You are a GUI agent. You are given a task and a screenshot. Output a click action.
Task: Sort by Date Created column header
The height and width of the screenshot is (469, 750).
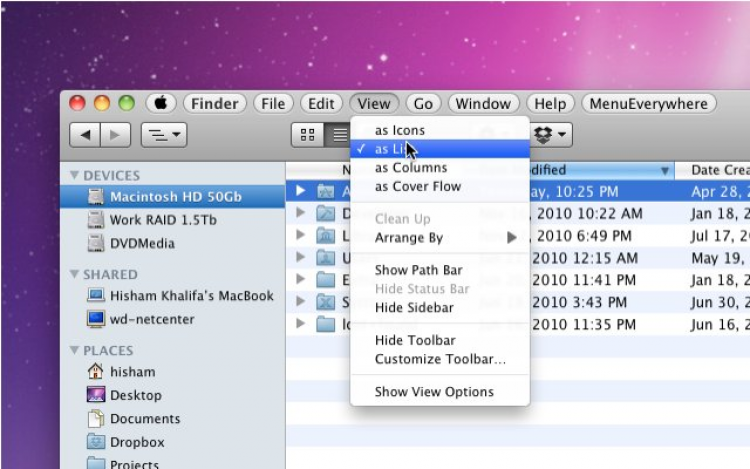pyautogui.click(x=713, y=170)
